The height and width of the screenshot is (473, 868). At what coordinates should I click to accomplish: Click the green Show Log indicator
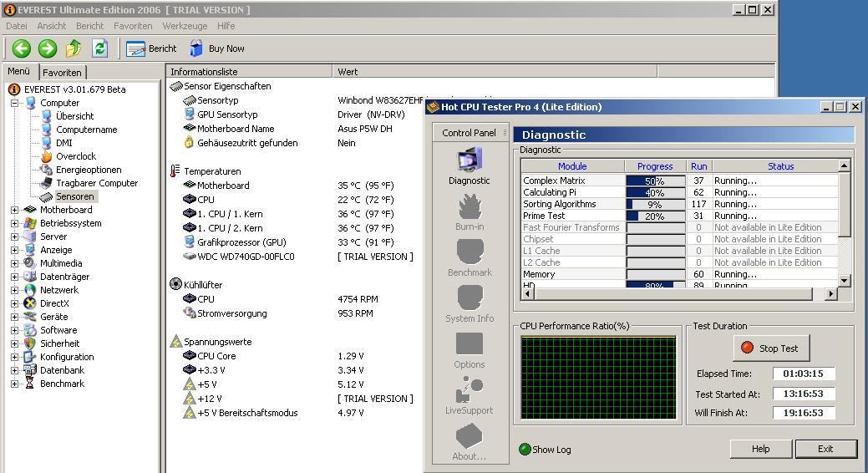[x=525, y=450]
